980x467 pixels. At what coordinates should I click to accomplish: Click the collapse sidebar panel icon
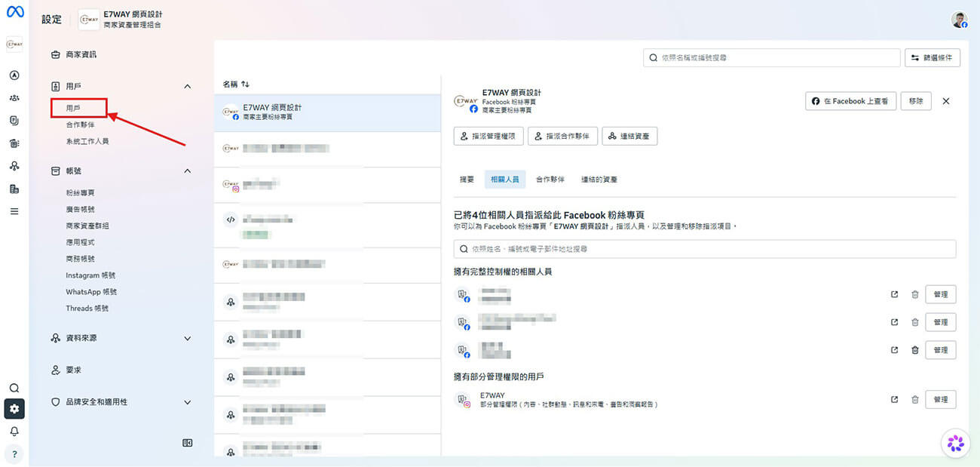188,443
